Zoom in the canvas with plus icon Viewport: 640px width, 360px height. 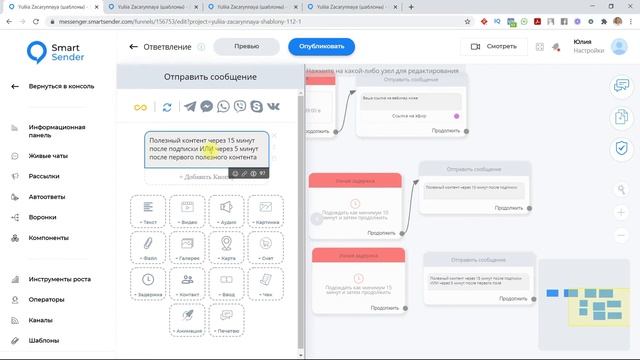tap(621, 212)
